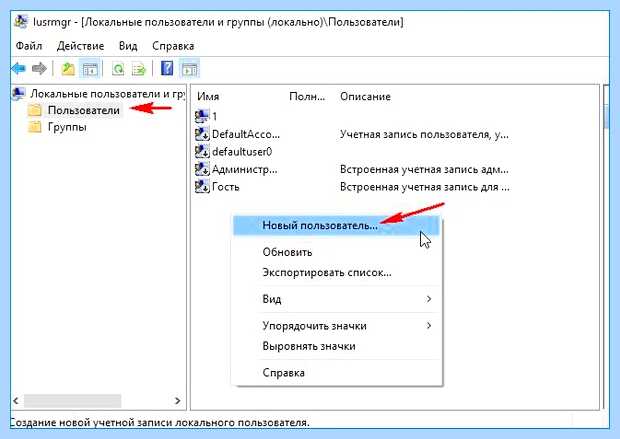The height and width of the screenshot is (439, 620).
Task: Click description Учетная запись пользователя, у...
Action: (424, 134)
